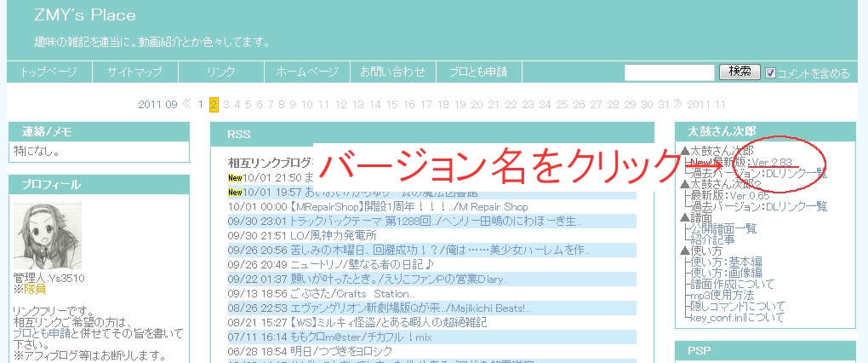Collapse the ▲譜面 tree section
The width and height of the screenshot is (868, 363).
tap(696, 218)
